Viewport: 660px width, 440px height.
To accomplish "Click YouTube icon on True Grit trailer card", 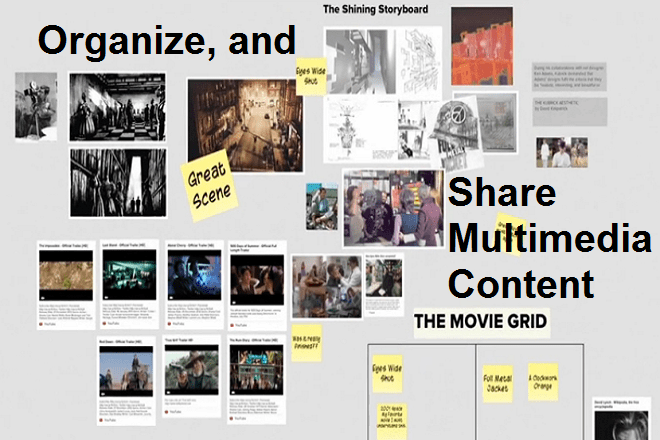I will 167,412.
